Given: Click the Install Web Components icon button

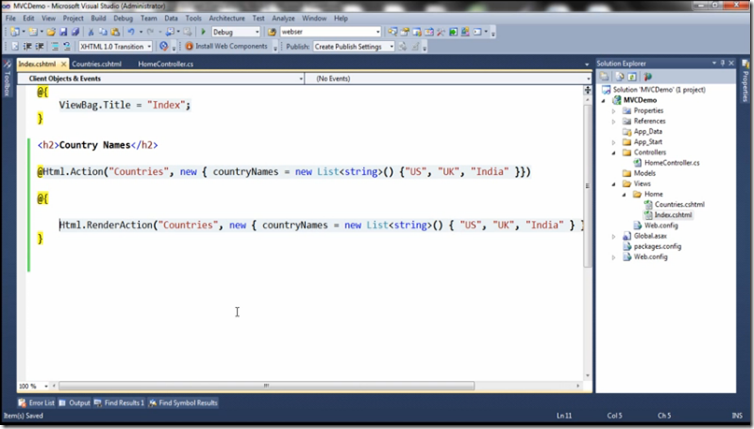Looking at the screenshot, I should pyautogui.click(x=226, y=46).
